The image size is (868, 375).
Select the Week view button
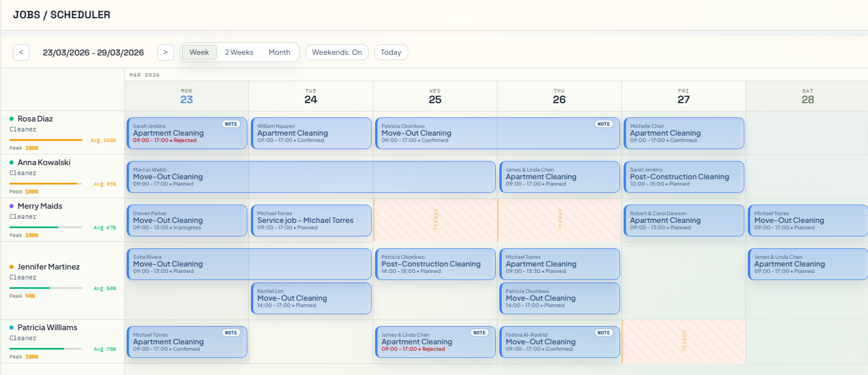[198, 52]
